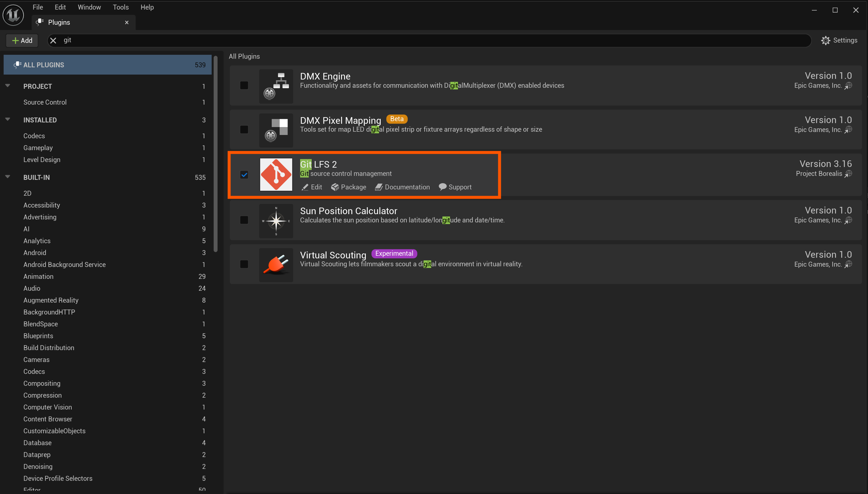868x494 pixels.
Task: Open the Tools menu
Action: (x=121, y=7)
